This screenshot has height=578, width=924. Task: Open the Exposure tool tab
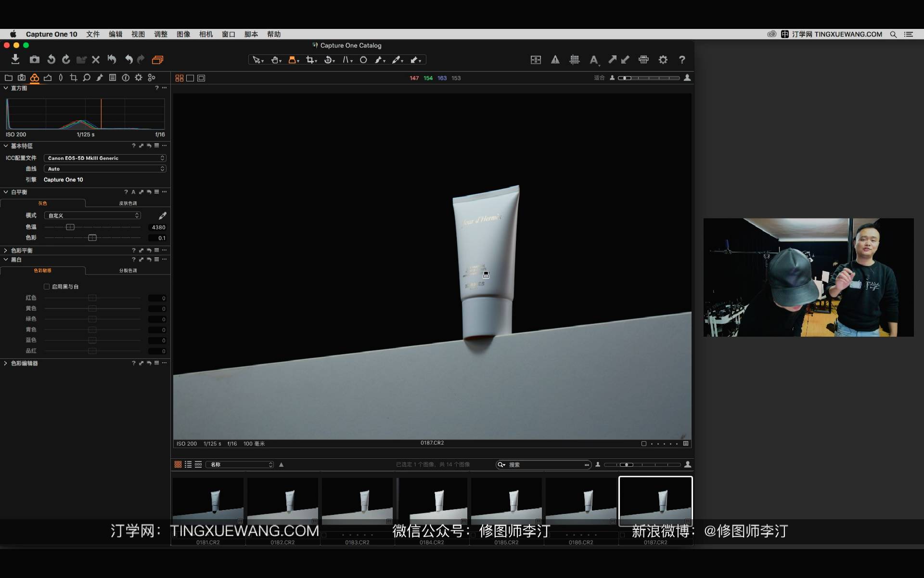[48, 78]
